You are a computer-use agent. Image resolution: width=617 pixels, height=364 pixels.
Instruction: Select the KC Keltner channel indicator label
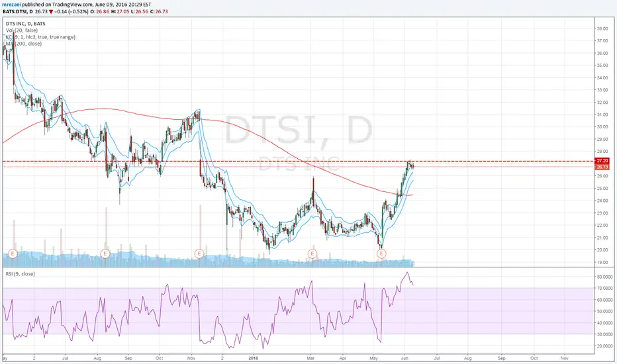(40, 37)
